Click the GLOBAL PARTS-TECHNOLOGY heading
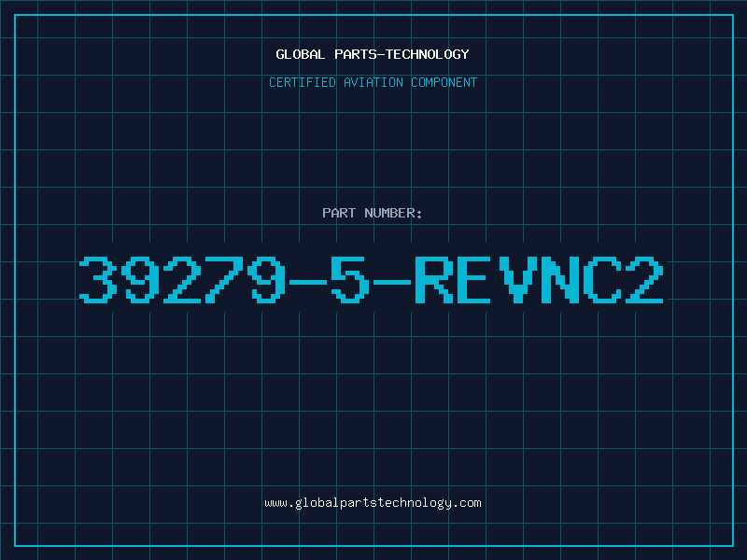The image size is (747, 560). [x=373, y=54]
